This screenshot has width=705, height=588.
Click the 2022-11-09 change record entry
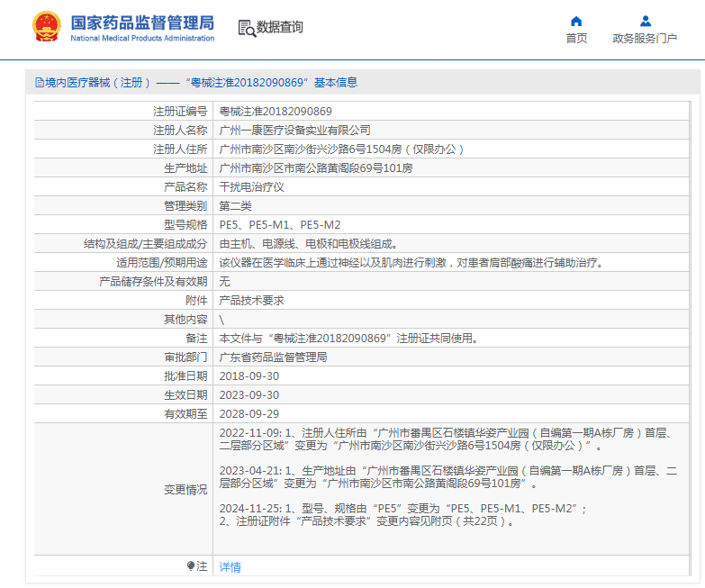pyautogui.click(x=447, y=439)
